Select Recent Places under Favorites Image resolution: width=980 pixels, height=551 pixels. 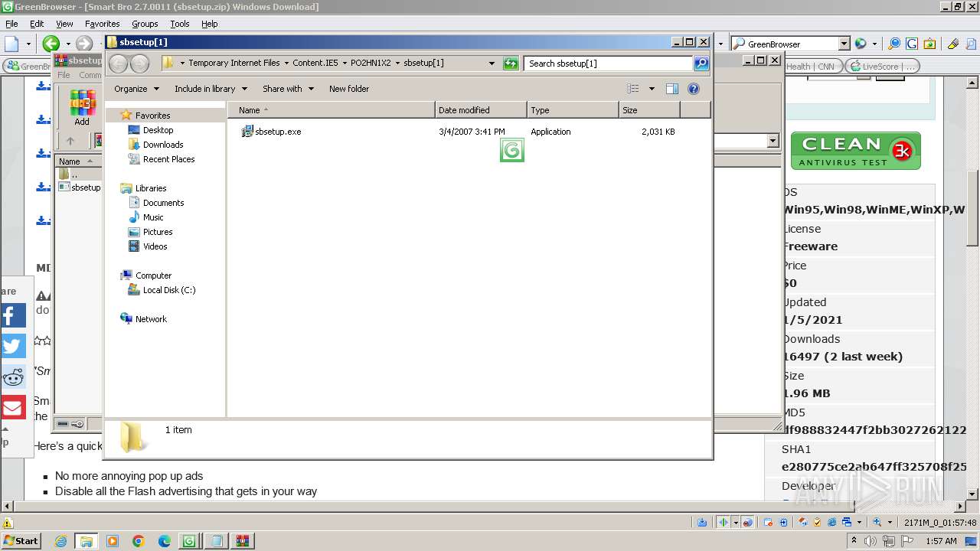(161, 159)
